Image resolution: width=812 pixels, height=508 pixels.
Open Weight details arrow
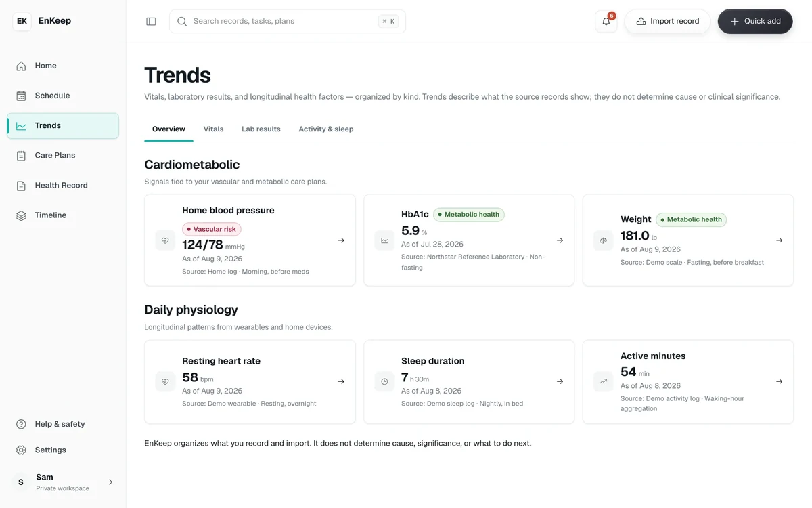click(780, 240)
